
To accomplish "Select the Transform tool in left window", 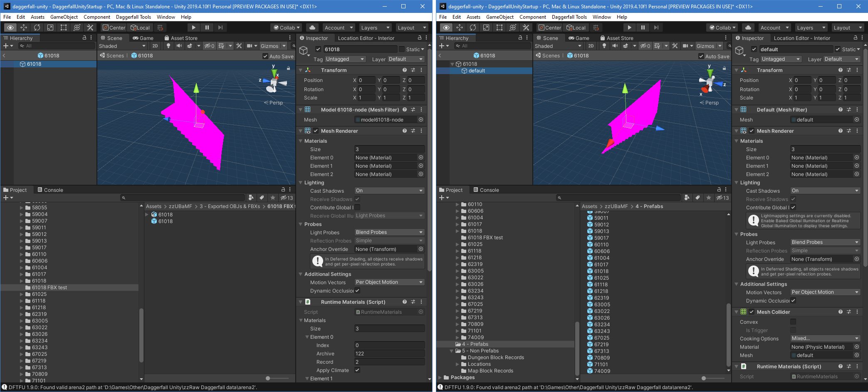I will click(77, 27).
